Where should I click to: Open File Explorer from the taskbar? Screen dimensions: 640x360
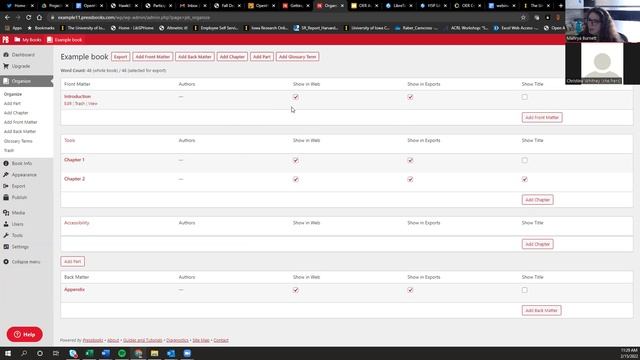click(154, 353)
